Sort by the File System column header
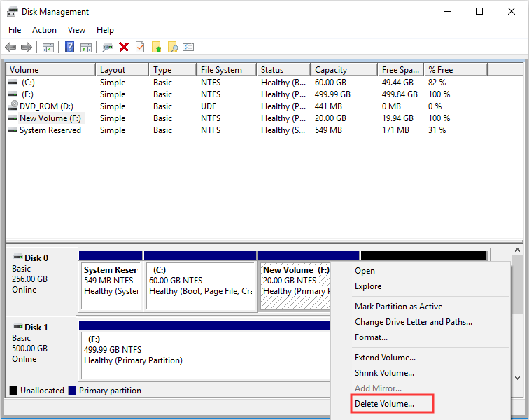Screen dimensions: 529x420 point(227,70)
